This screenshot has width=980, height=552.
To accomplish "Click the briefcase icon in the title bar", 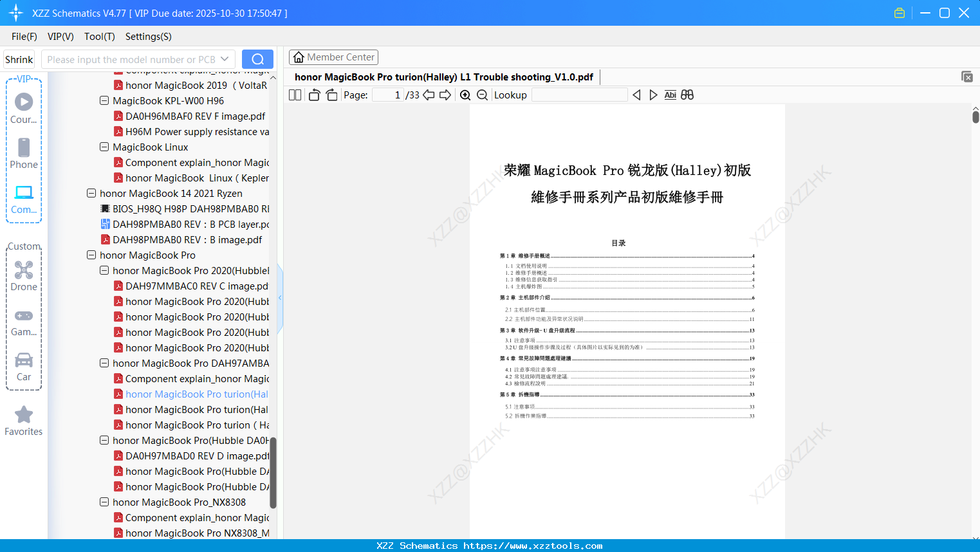I will pyautogui.click(x=900, y=13).
